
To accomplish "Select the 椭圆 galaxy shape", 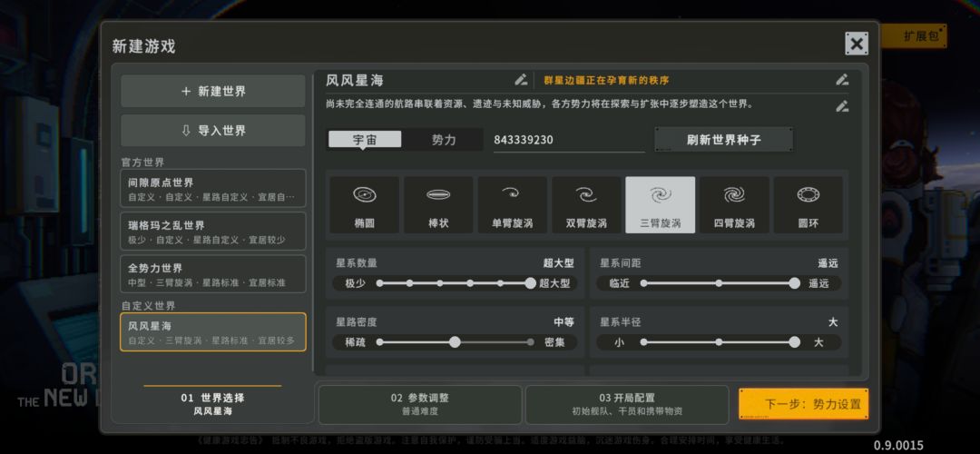I will (365, 205).
